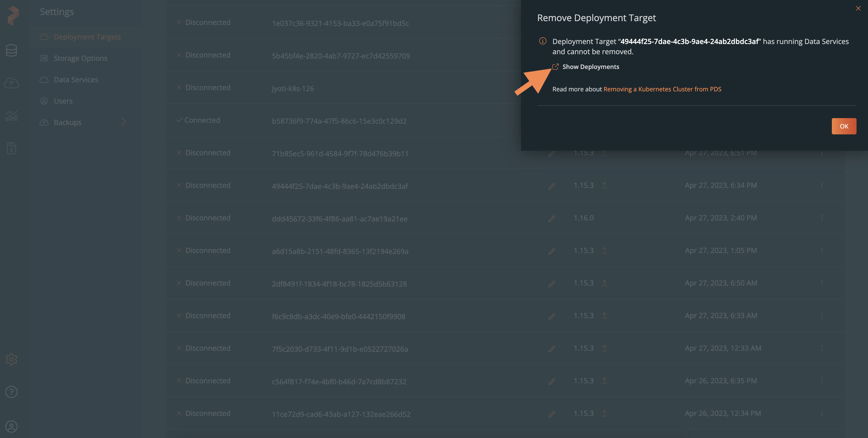Click the Settings heading
The height and width of the screenshot is (438, 868).
click(57, 12)
